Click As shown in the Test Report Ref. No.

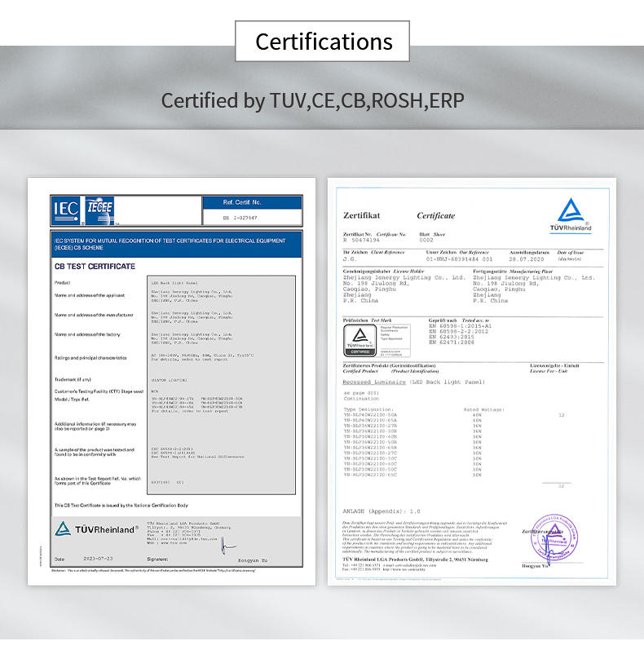click(97, 481)
